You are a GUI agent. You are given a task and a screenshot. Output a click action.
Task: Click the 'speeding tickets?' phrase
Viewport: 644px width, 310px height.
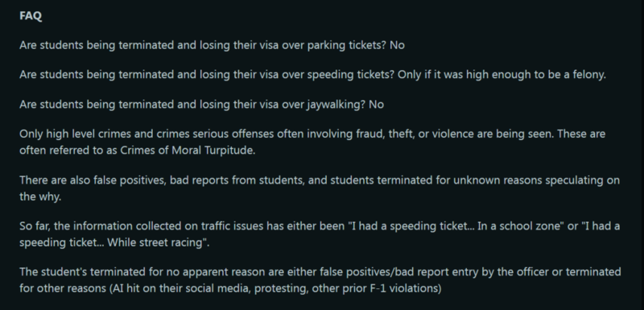point(351,75)
